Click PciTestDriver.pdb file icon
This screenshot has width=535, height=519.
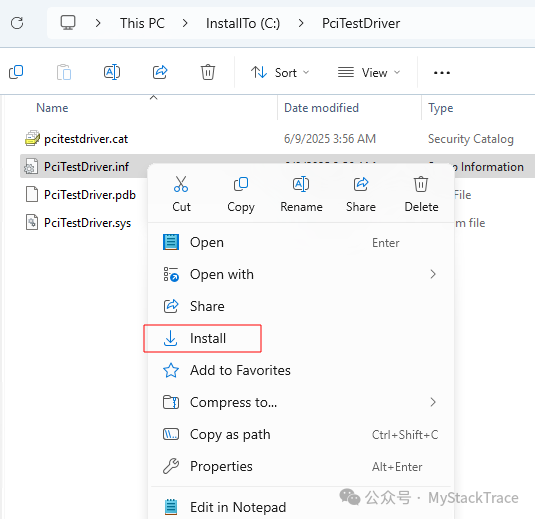click(32, 194)
